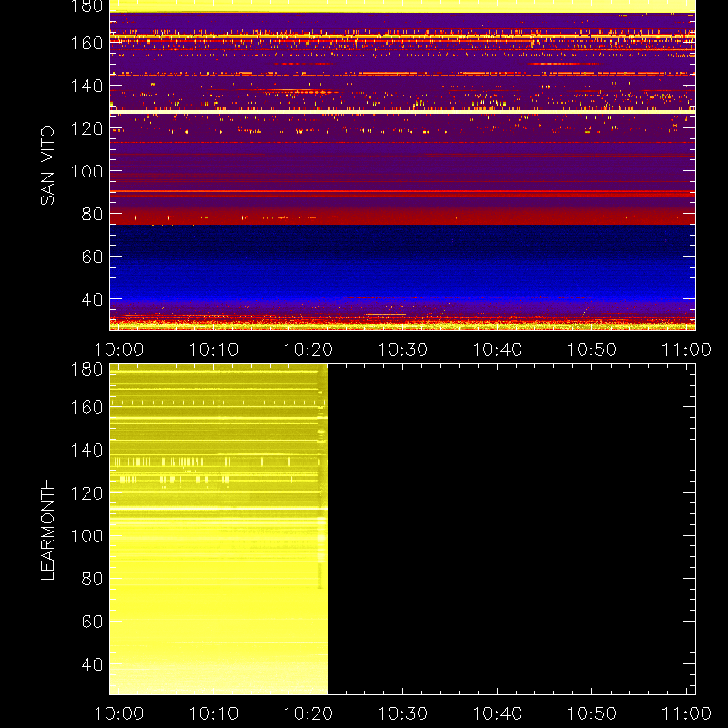Select the 10:40 time label under Learmonth plot

click(x=498, y=713)
